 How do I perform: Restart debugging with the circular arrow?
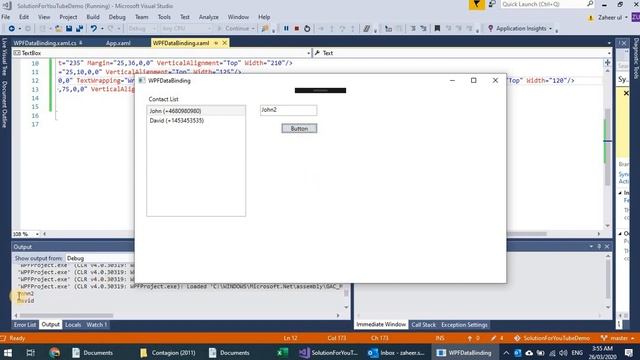tap(307, 29)
